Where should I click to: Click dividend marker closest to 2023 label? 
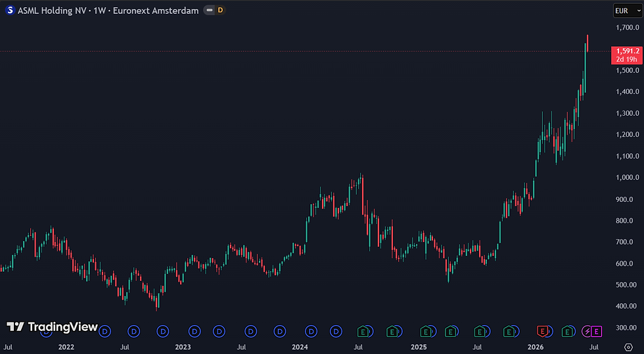coord(195,331)
